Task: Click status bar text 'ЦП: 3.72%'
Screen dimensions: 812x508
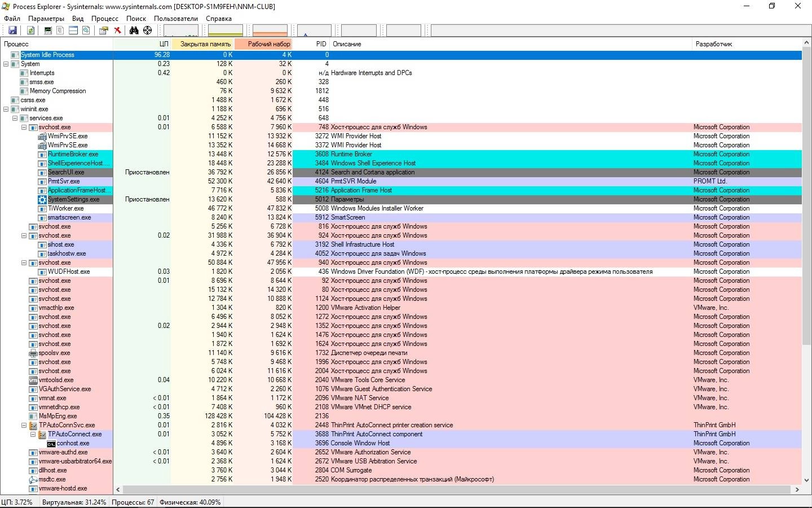Action: pos(17,502)
